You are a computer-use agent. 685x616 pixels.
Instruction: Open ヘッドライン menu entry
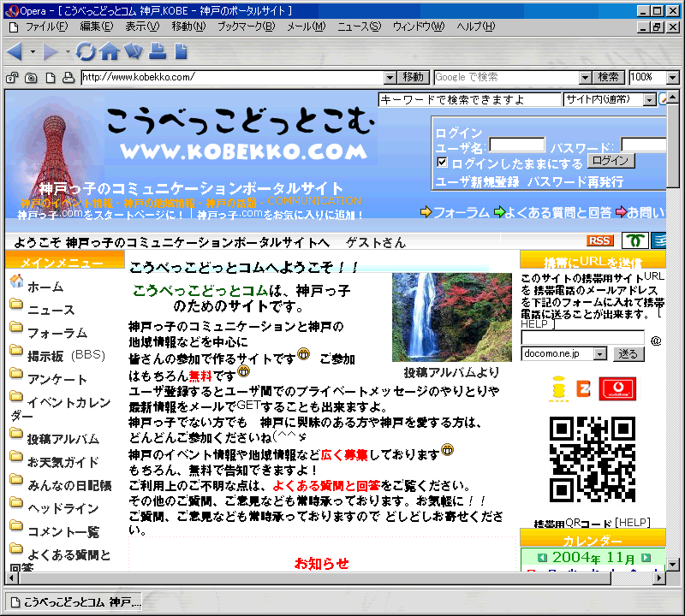coord(63,508)
